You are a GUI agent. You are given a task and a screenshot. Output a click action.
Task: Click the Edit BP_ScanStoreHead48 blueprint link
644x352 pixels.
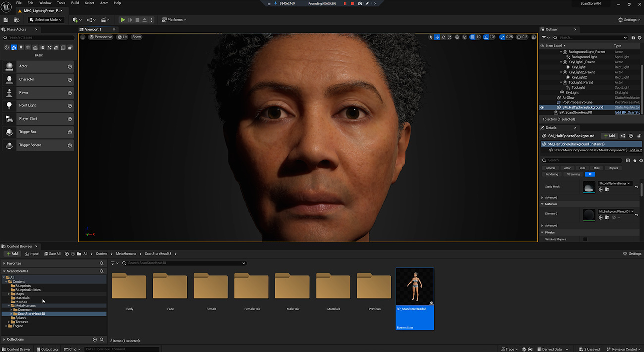pyautogui.click(x=628, y=112)
